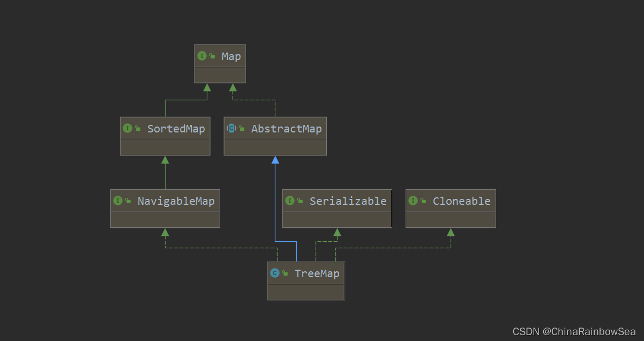Select the Cloneable node label
This screenshot has height=341, width=644.
461,201
